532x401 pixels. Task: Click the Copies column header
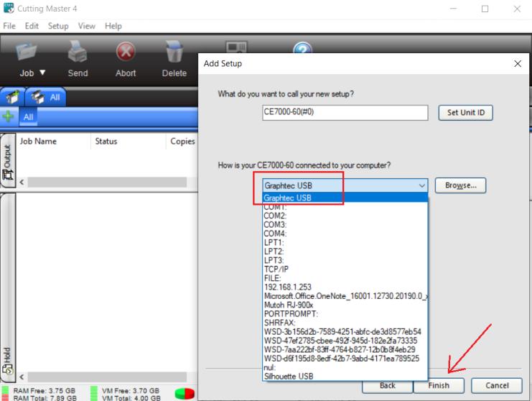(182, 141)
